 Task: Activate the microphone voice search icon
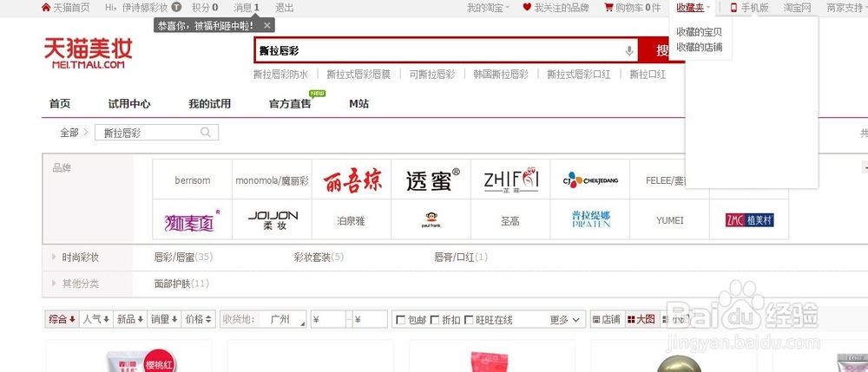click(x=628, y=51)
